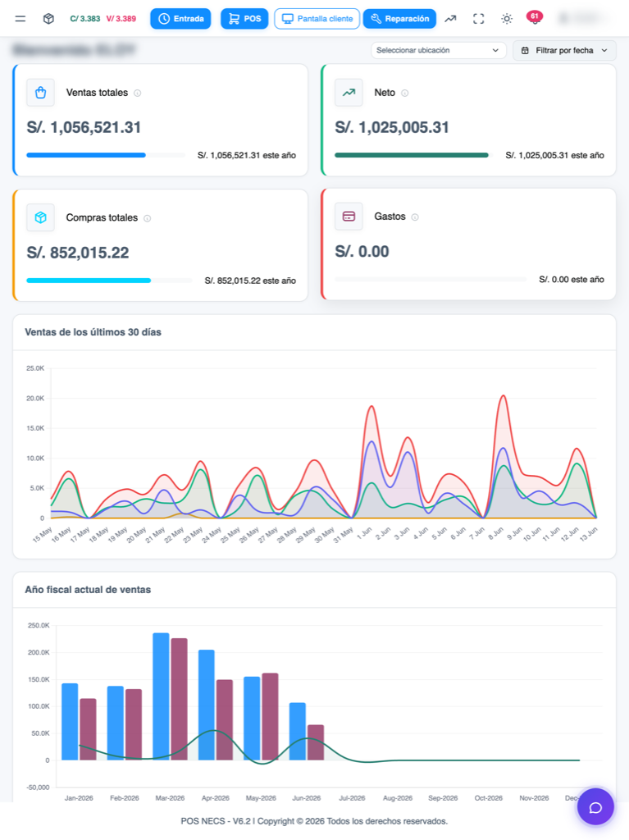Viewport: 629px width, 840px height.
Task: Click the credit card icon on Gastos
Action: [349, 217]
